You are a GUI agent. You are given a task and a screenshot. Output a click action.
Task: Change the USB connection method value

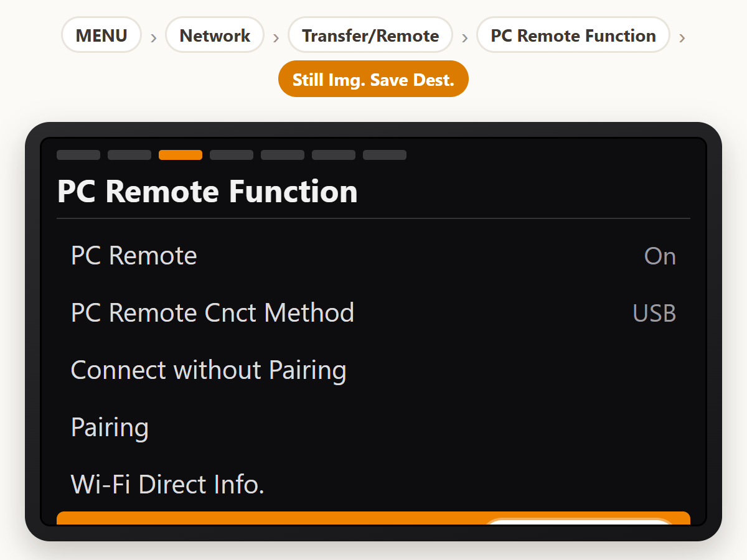654,314
